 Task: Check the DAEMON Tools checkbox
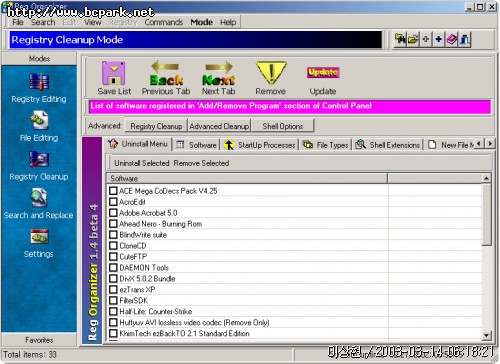[113, 267]
